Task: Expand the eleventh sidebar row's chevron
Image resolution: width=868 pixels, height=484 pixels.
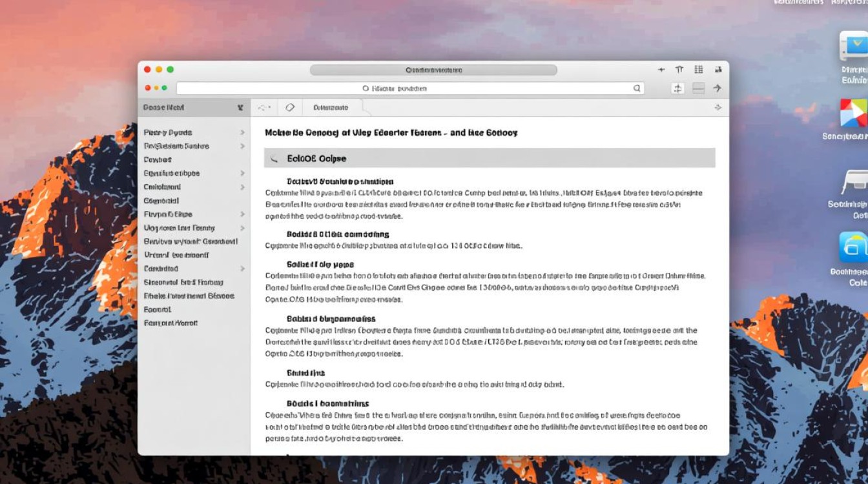Action: point(242,268)
